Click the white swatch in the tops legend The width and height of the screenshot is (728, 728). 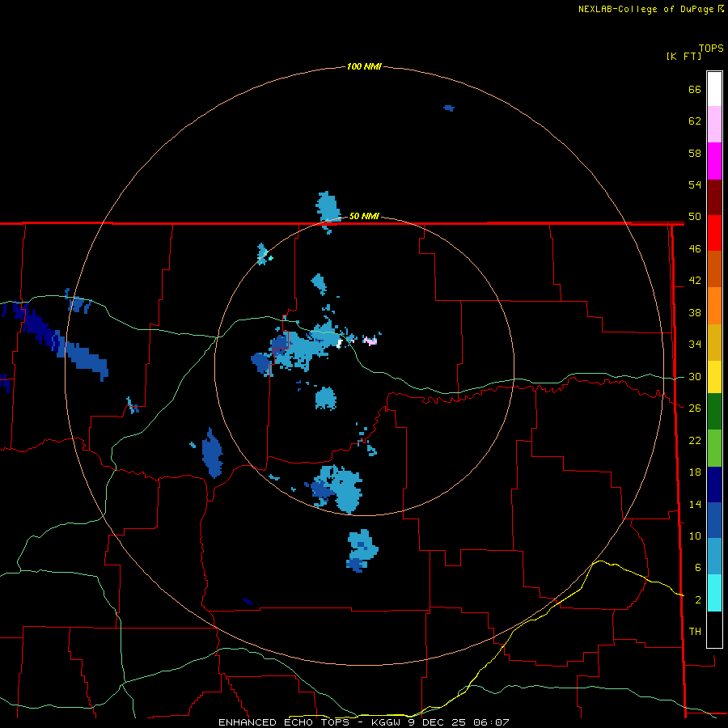tap(714, 89)
